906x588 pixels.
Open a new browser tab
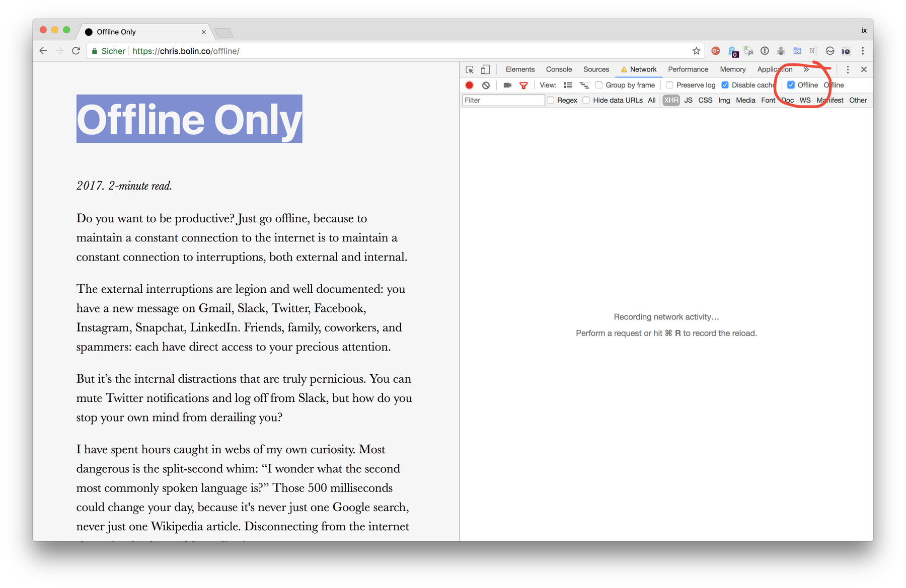pos(223,33)
